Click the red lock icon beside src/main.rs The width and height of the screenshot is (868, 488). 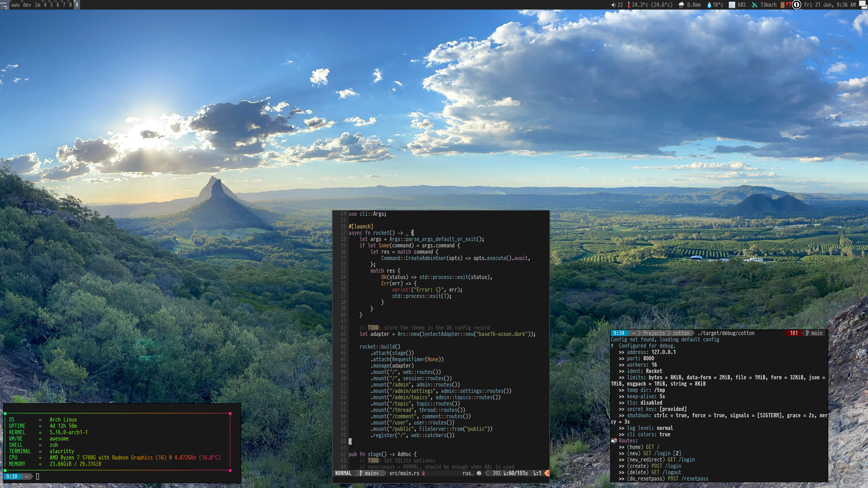point(424,473)
